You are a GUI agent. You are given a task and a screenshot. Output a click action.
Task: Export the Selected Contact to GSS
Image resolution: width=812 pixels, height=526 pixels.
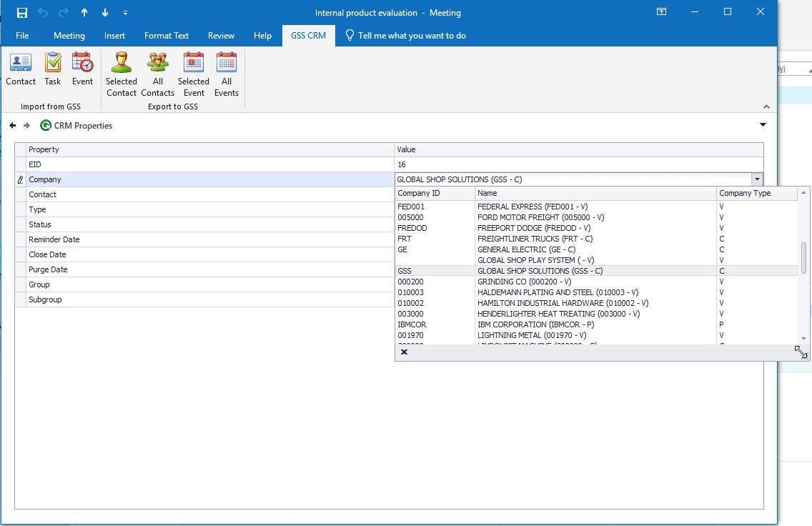[122, 74]
